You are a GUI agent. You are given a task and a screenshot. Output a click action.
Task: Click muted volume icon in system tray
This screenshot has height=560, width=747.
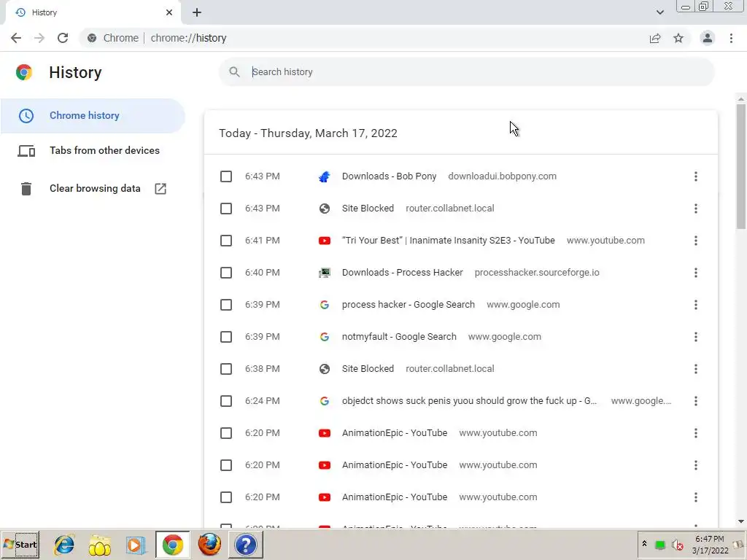click(x=677, y=545)
